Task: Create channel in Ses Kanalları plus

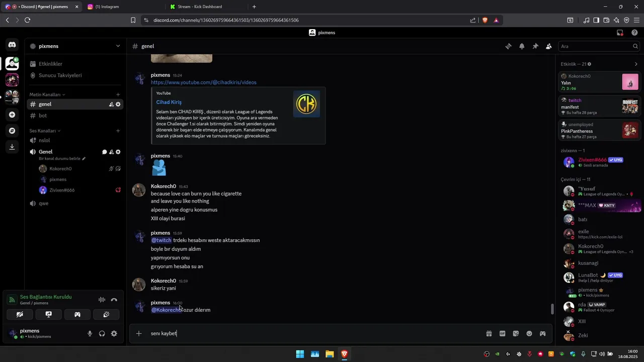Action: 118,131
